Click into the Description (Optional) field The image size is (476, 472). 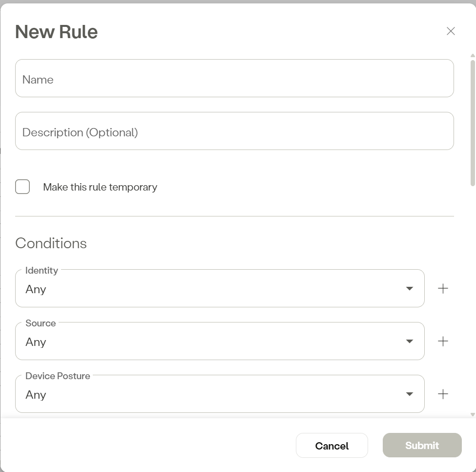coord(234,131)
